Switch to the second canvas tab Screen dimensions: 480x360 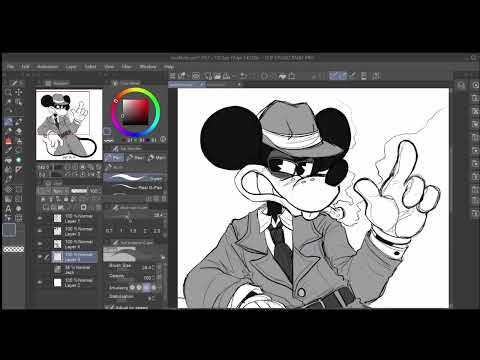coord(217,85)
